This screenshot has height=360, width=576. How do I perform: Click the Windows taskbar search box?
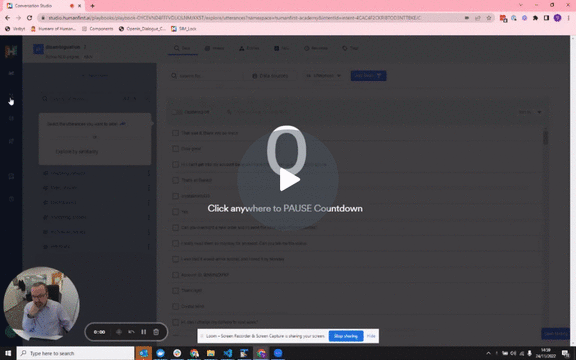tap(75, 353)
